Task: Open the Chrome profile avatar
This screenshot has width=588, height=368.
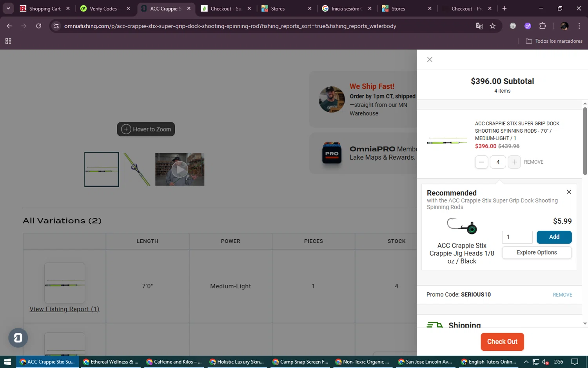Action: click(x=564, y=26)
